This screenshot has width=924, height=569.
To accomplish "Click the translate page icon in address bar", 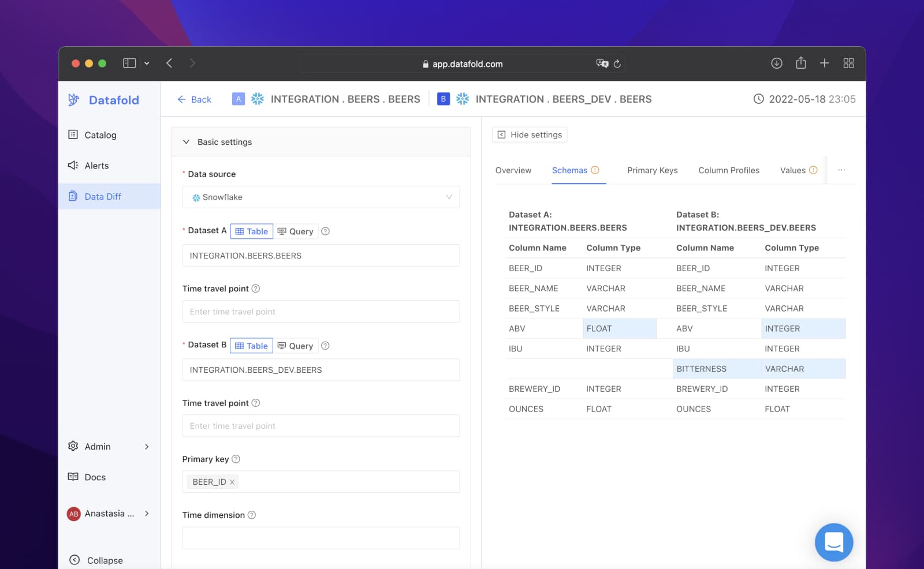I will coord(602,63).
